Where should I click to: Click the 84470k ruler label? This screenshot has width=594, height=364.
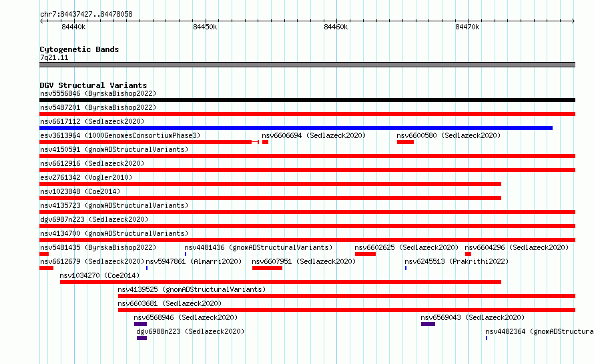pyautogui.click(x=467, y=27)
